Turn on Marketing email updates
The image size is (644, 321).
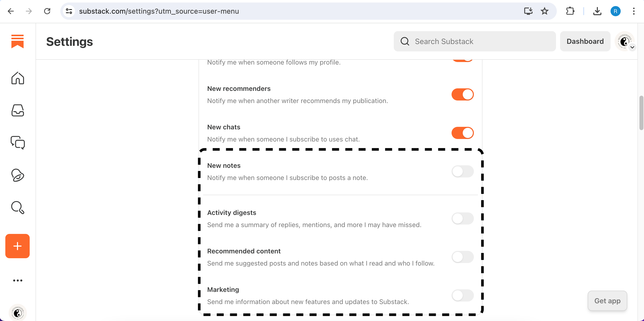462,295
